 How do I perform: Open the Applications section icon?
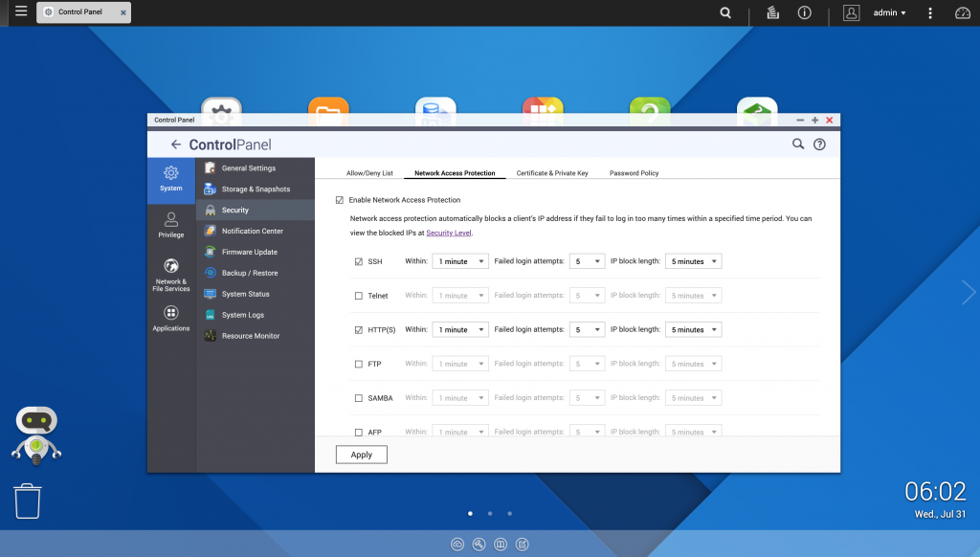tap(171, 319)
